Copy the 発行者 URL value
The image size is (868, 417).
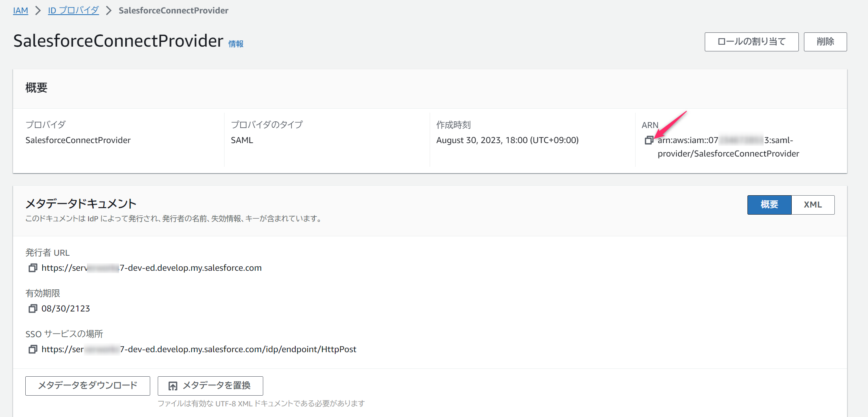(x=33, y=268)
